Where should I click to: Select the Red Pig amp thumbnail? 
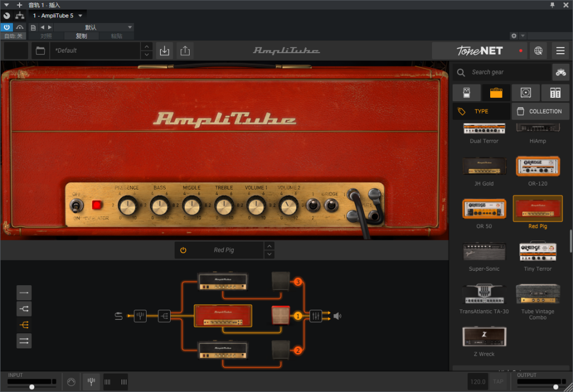tap(538, 209)
